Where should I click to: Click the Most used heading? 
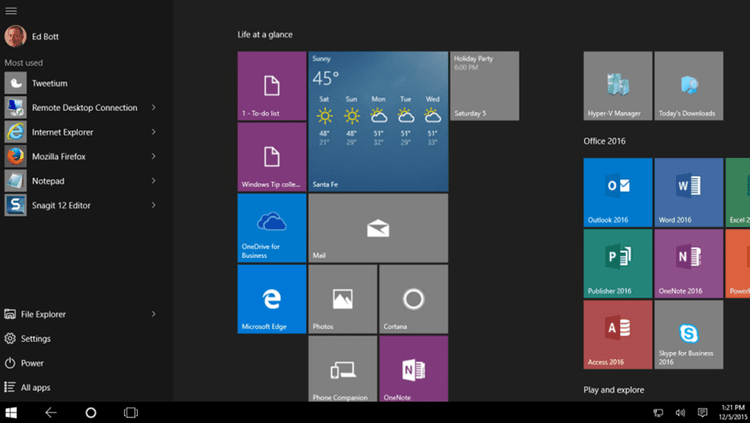[23, 63]
